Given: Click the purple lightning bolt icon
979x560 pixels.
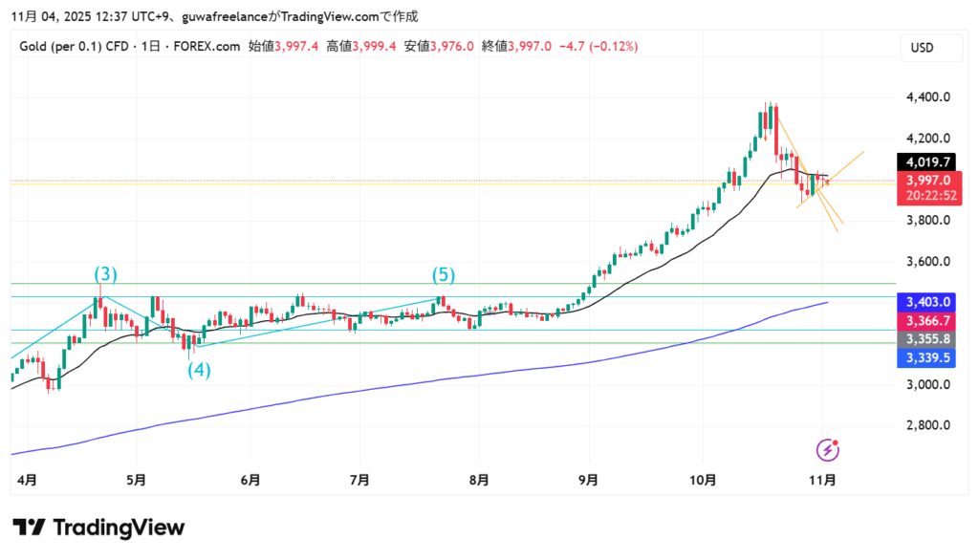Looking at the screenshot, I should tap(828, 449).
